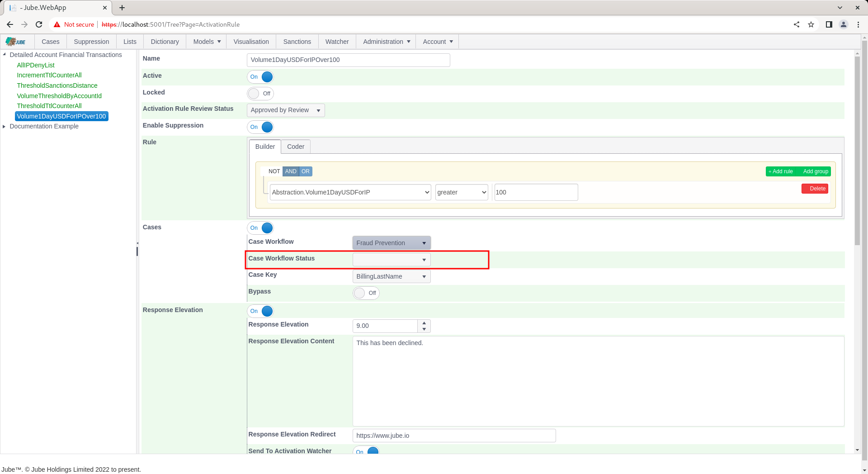Viewport: 868px width, 474px height.
Task: Open the Lists menu item
Action: (x=130, y=42)
